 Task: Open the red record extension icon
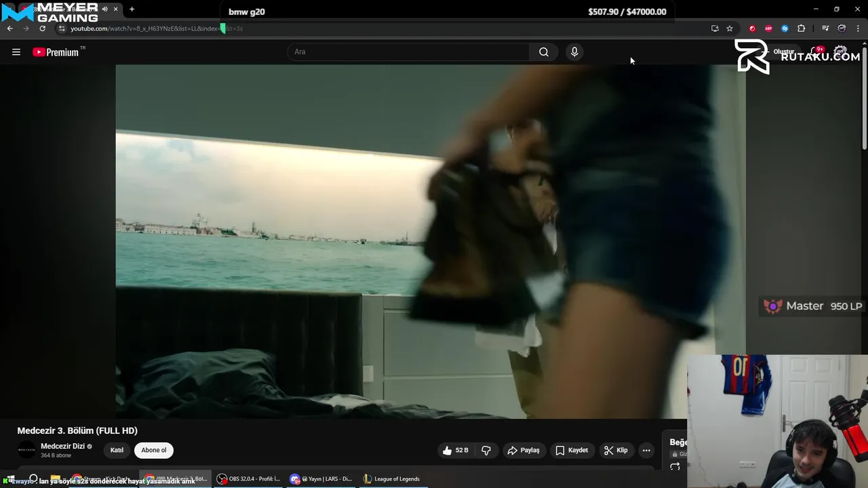coord(752,28)
